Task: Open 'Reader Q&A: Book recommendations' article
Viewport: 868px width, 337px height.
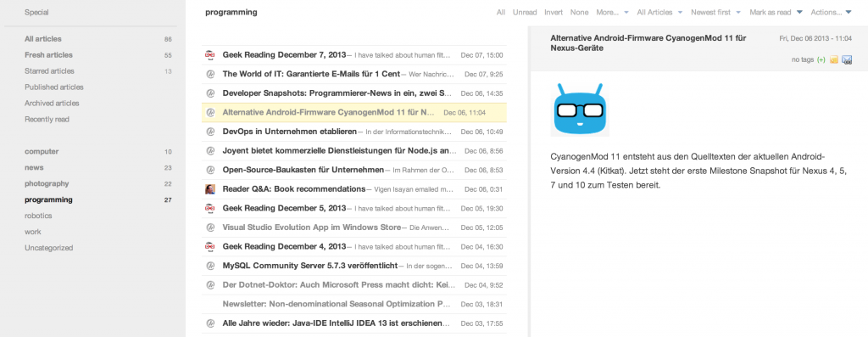Action: [294, 189]
